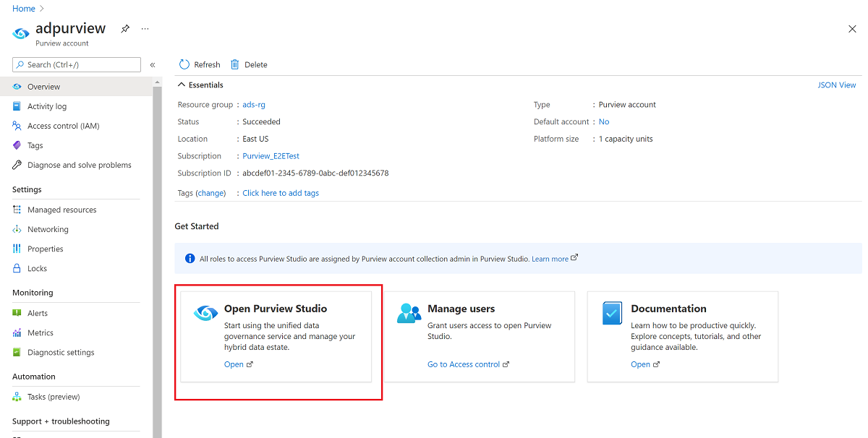This screenshot has width=868, height=438.
Task: Click the Refresh toolbar button
Action: [x=200, y=64]
